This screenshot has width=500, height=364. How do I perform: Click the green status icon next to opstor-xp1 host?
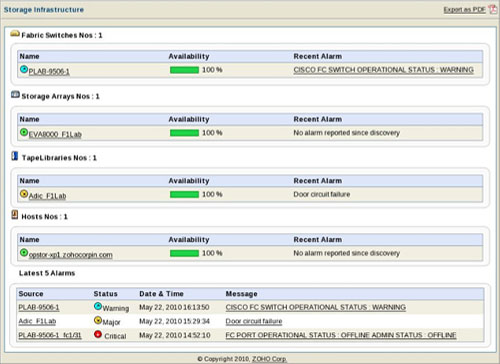click(24, 253)
